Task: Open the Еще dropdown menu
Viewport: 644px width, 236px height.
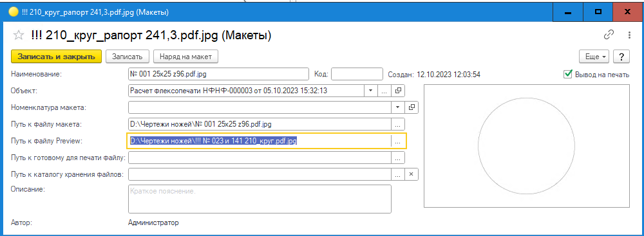Action: (x=594, y=57)
